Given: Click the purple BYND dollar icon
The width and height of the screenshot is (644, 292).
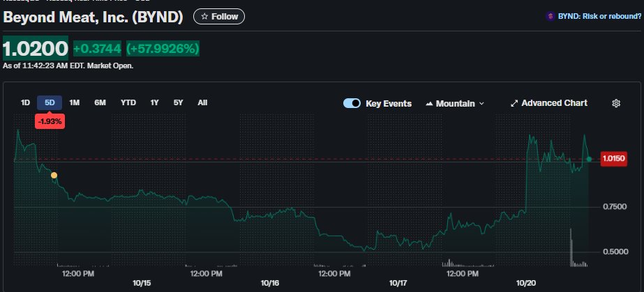Looking at the screenshot, I should (x=552, y=17).
